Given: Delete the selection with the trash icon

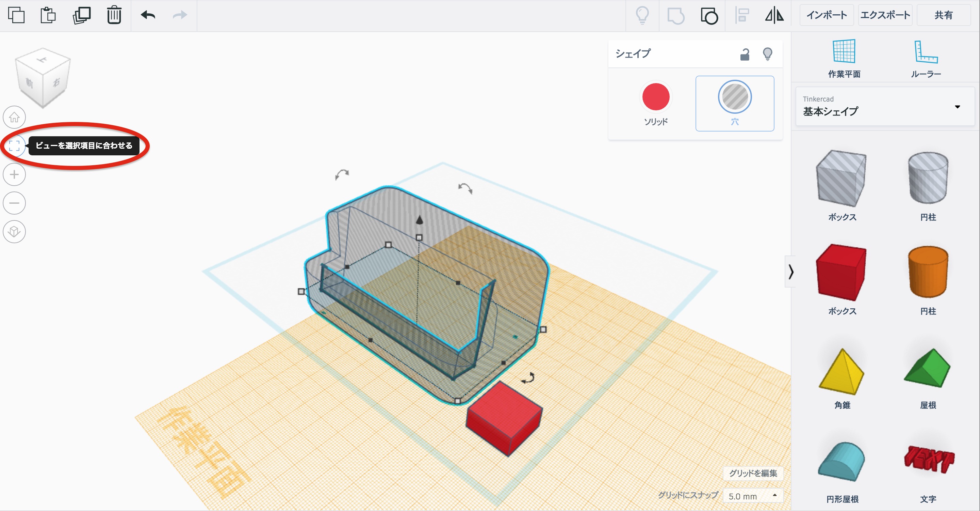Looking at the screenshot, I should pos(114,15).
